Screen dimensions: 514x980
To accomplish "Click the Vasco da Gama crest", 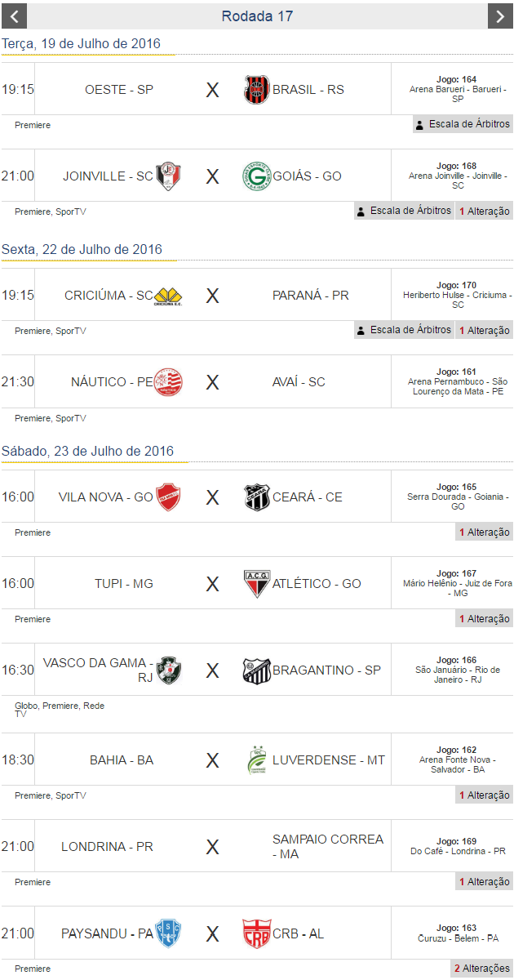I will tap(168, 670).
